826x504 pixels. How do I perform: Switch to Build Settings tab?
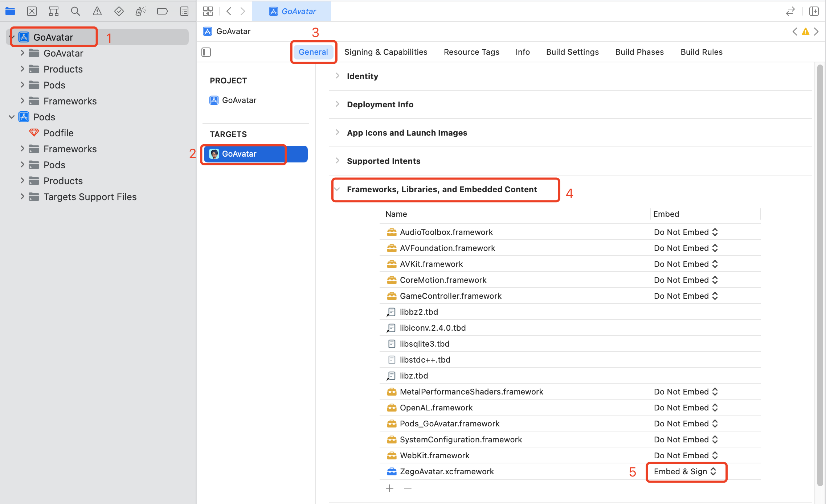click(x=572, y=52)
